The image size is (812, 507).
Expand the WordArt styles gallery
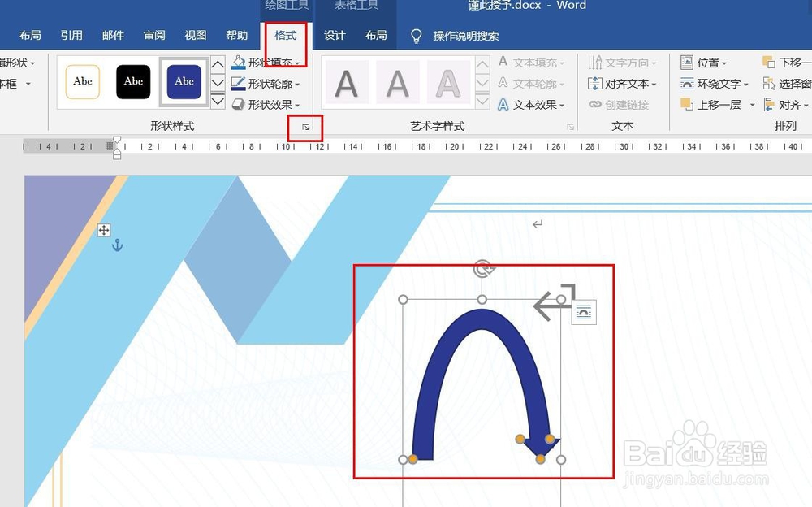(482, 101)
